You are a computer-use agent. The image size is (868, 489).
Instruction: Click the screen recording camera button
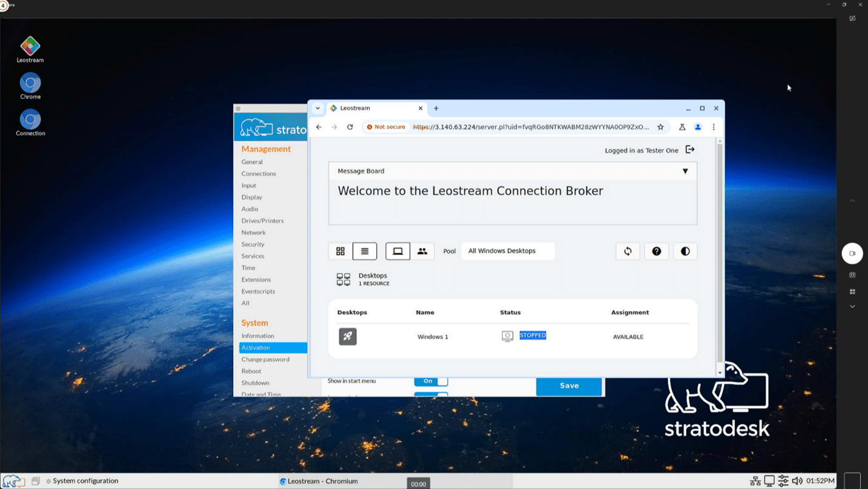852,253
